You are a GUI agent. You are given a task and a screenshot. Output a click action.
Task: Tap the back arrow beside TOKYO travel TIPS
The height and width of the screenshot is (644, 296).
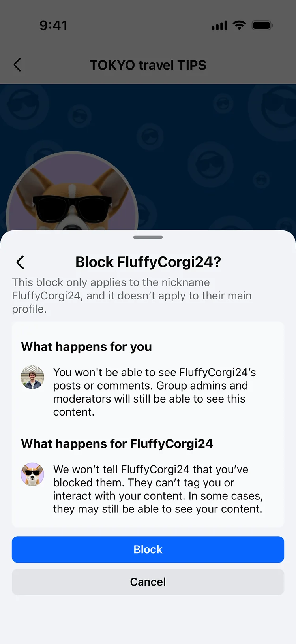[x=17, y=65]
